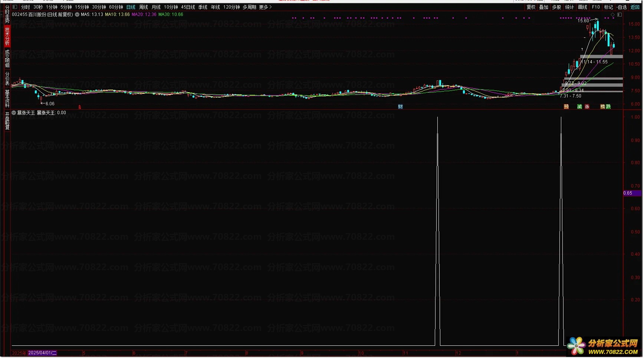The image size is (644, 358).
Task: Open the F10 company info button
Action: pyautogui.click(x=596, y=7)
